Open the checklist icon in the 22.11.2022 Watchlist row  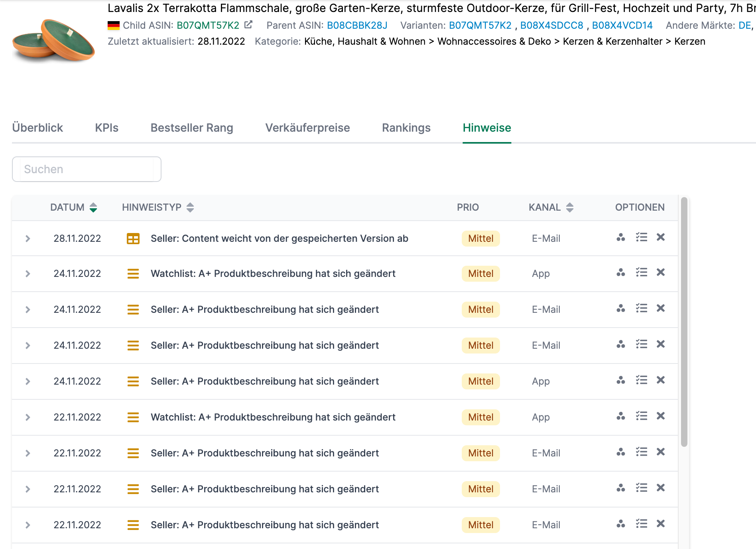[x=642, y=416]
